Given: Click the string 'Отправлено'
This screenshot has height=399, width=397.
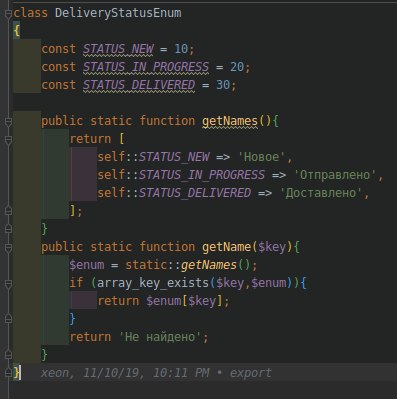Looking at the screenshot, I should [x=335, y=175].
